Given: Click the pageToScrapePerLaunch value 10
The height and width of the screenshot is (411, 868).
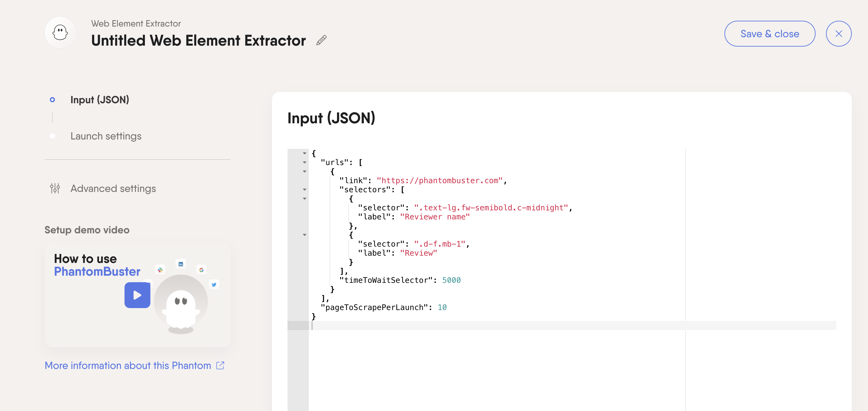Looking at the screenshot, I should (x=442, y=307).
